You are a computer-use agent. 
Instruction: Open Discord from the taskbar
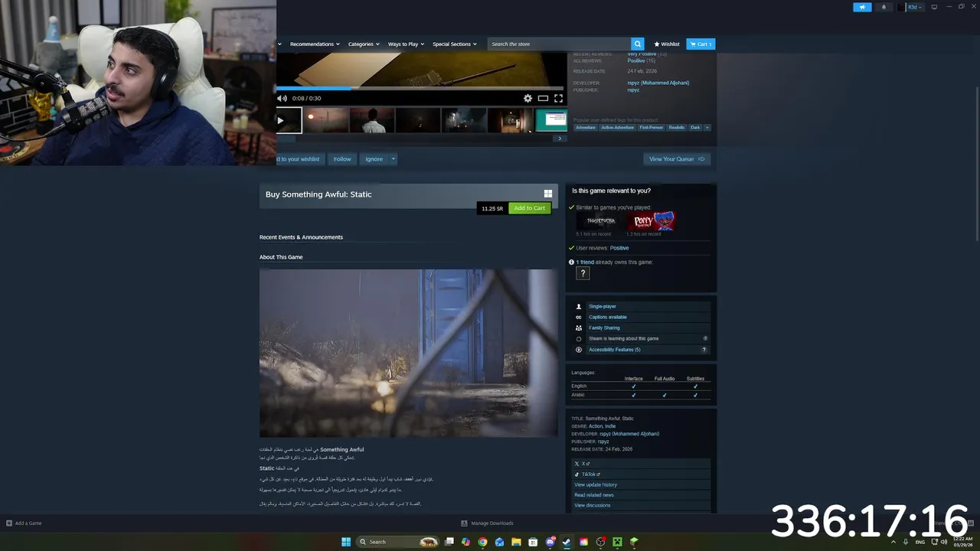point(550,542)
